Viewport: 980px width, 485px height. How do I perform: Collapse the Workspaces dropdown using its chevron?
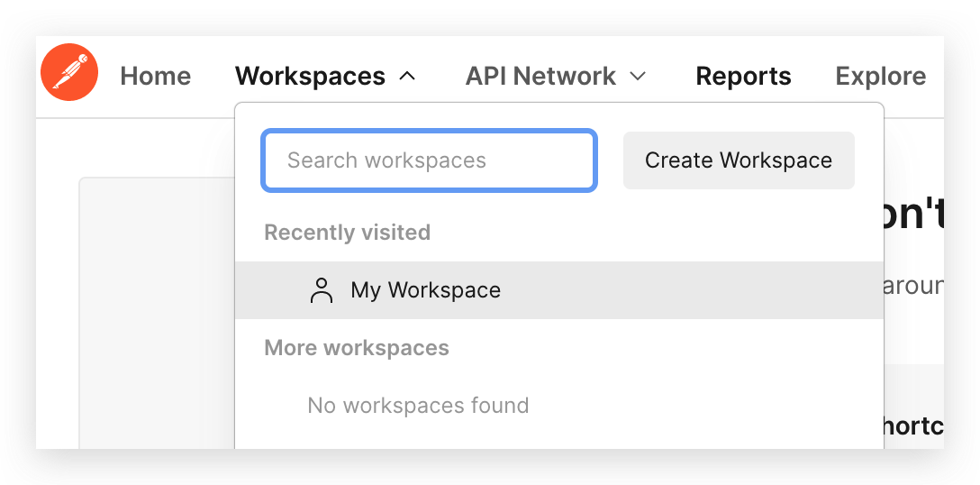[x=407, y=77]
